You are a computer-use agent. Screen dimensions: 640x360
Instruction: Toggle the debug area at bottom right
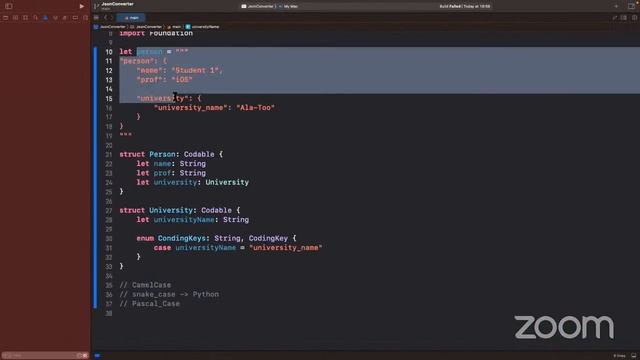point(633,356)
